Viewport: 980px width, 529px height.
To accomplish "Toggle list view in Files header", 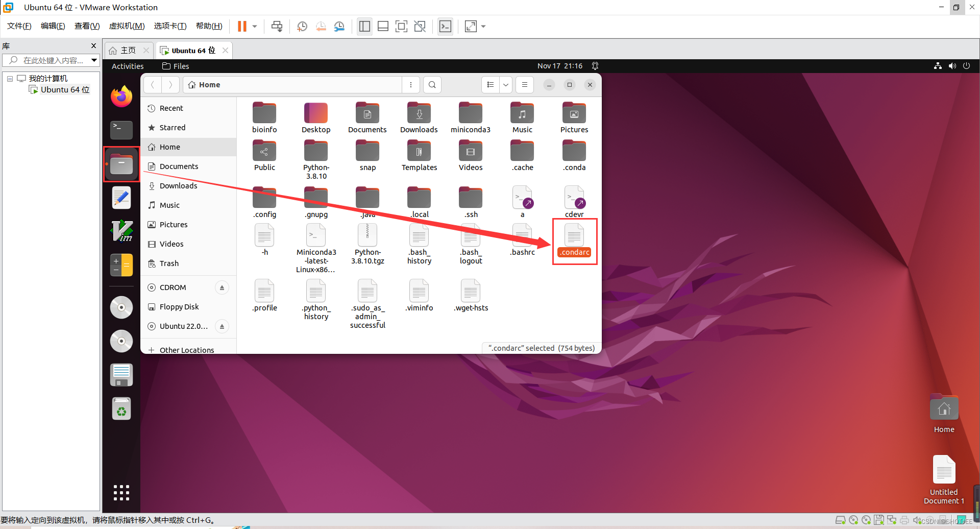I will [491, 85].
